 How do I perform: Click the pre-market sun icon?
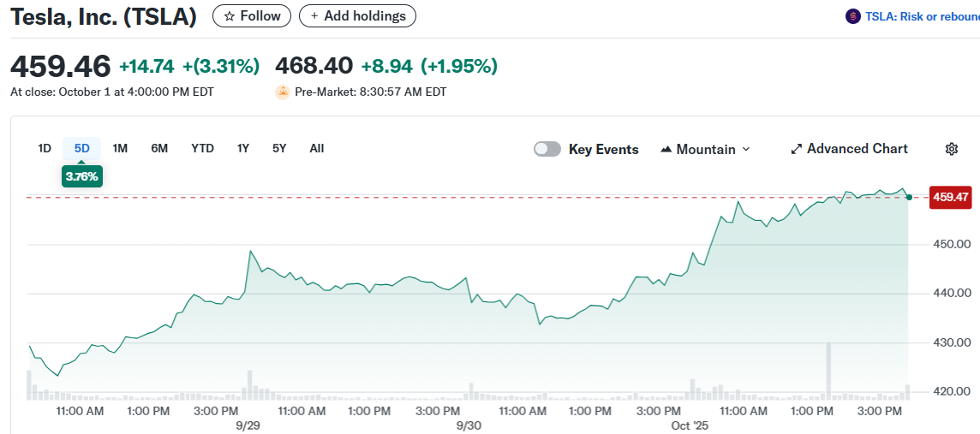[x=283, y=92]
